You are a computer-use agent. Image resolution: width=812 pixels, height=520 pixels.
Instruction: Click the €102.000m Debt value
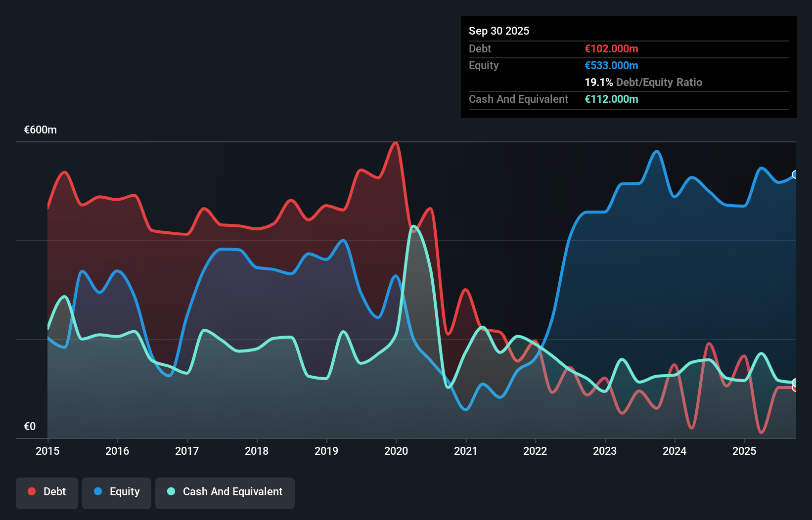click(x=611, y=48)
